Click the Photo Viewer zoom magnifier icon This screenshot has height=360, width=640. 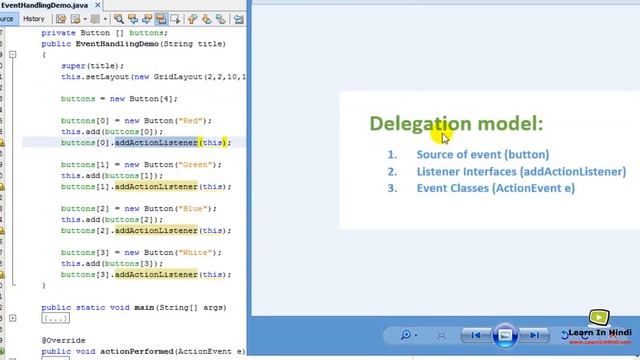(x=405, y=335)
